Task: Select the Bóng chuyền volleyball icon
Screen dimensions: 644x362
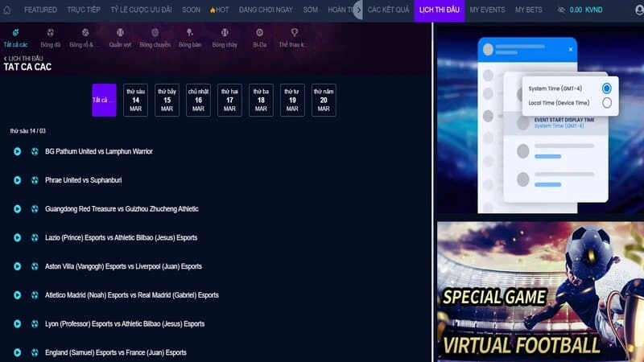Action: point(155,32)
